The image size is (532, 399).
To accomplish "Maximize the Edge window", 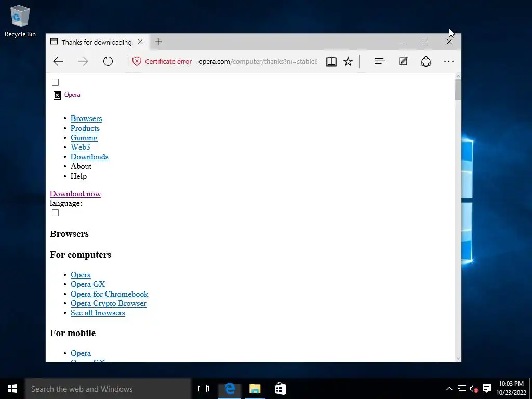I will (x=425, y=42).
